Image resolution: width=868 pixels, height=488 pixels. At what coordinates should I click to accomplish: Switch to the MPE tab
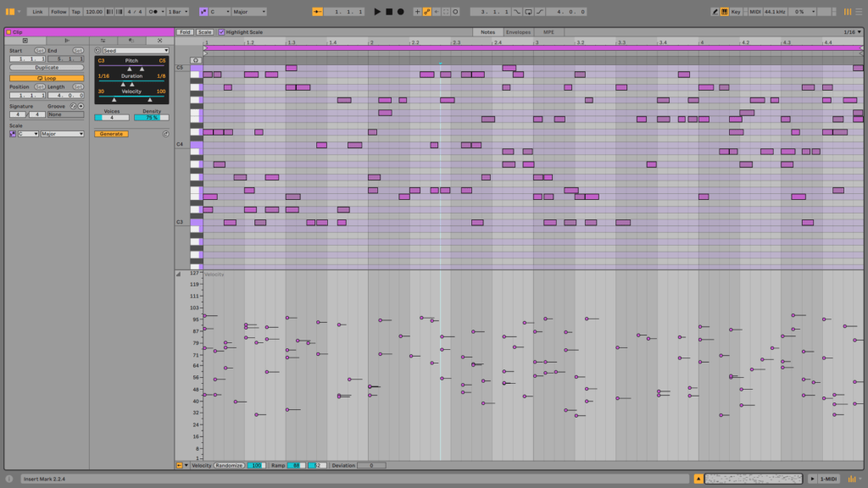(548, 31)
